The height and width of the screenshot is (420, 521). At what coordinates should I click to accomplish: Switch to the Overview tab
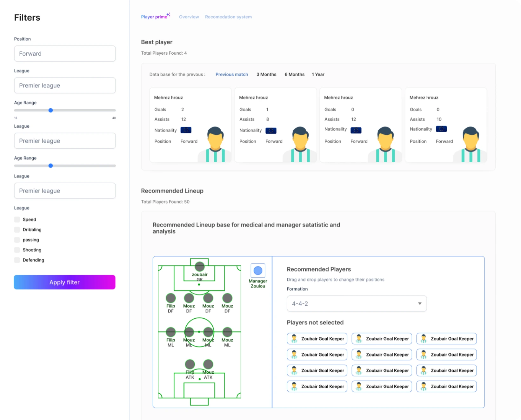189,17
